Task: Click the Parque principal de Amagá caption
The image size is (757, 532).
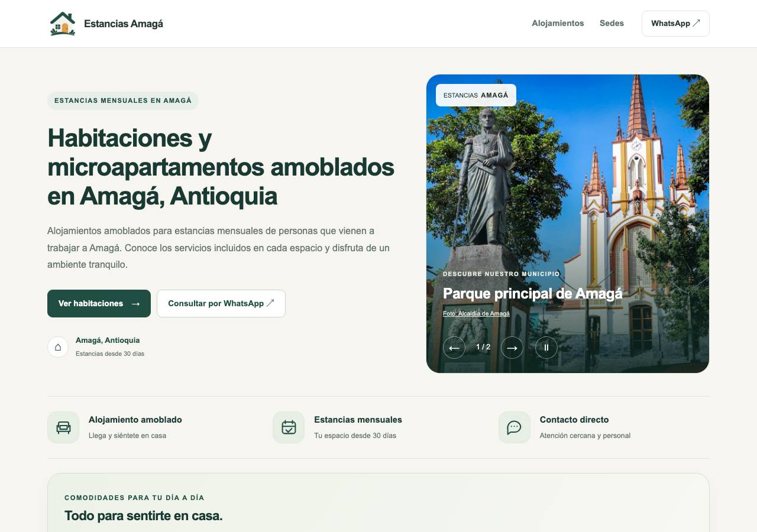Action: tap(532, 293)
